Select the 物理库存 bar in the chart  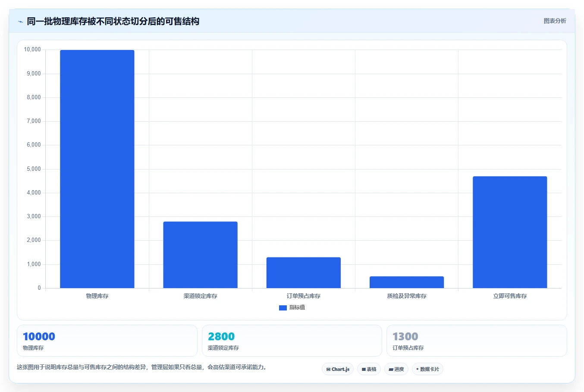(x=97, y=169)
